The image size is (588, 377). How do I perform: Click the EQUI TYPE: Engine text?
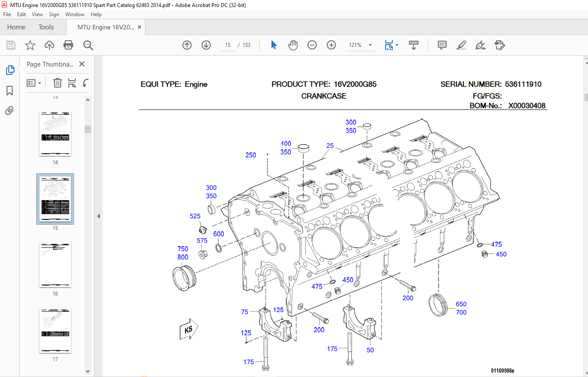[174, 84]
